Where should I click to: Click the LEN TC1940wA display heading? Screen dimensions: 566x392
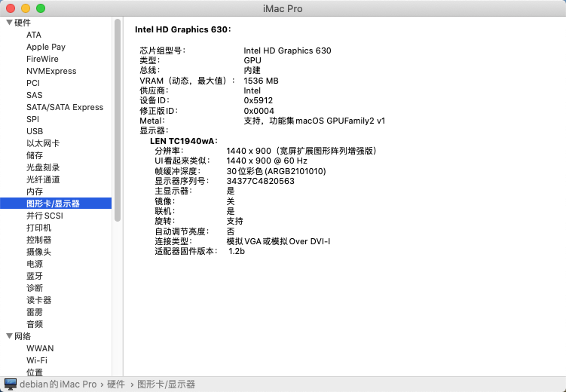click(184, 141)
